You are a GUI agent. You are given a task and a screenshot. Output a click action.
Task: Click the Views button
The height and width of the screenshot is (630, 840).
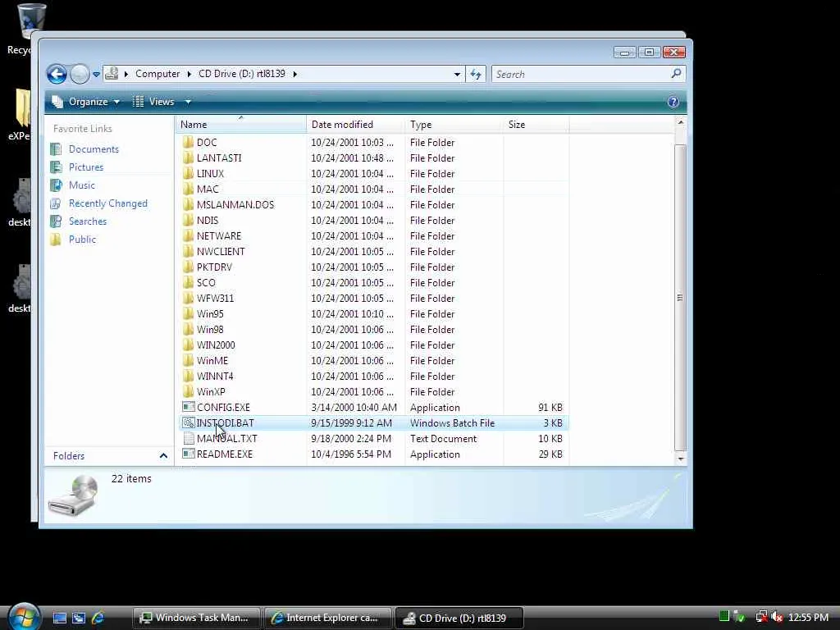tap(153, 102)
